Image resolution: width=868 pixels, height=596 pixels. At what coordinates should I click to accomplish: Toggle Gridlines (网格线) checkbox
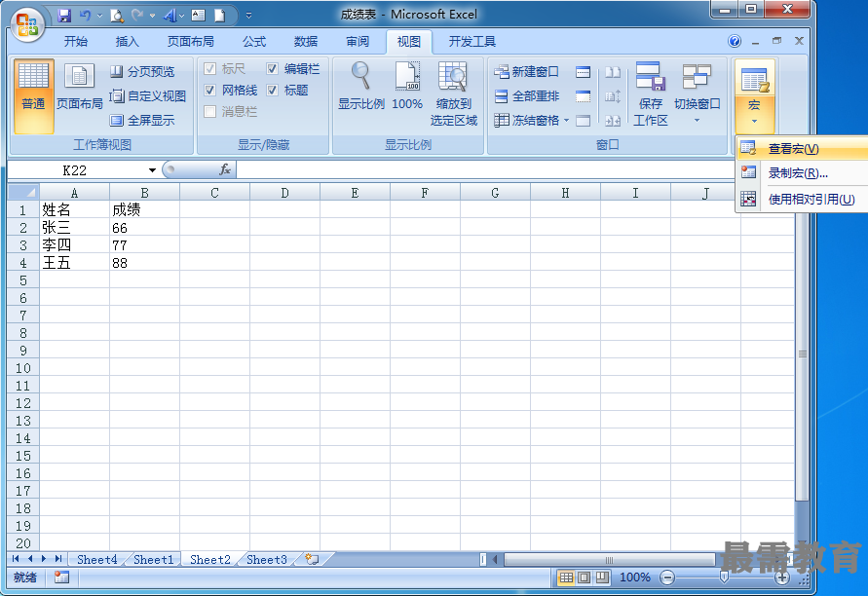point(209,91)
